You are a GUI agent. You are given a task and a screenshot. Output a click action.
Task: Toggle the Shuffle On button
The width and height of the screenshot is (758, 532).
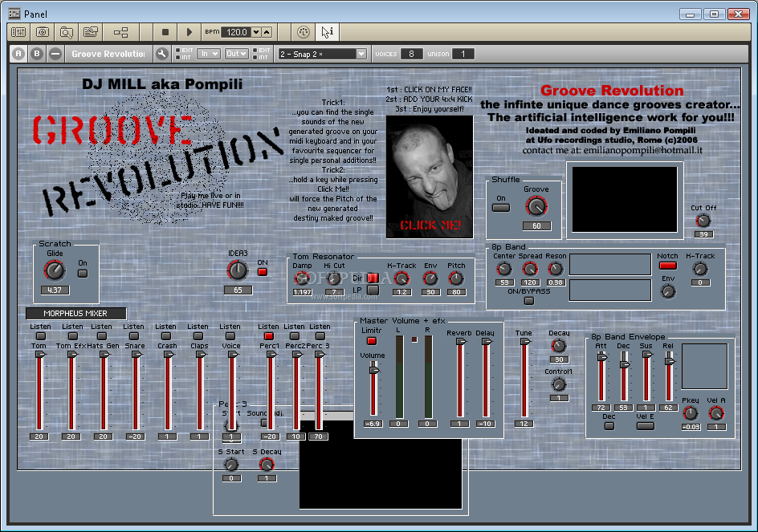tap(501, 207)
